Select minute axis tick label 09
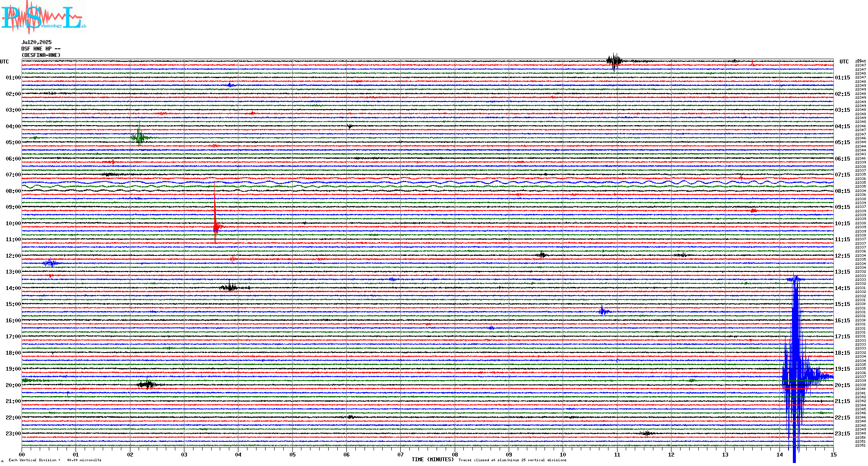Image resolution: width=868 pixels, height=466 pixels. coord(509,454)
